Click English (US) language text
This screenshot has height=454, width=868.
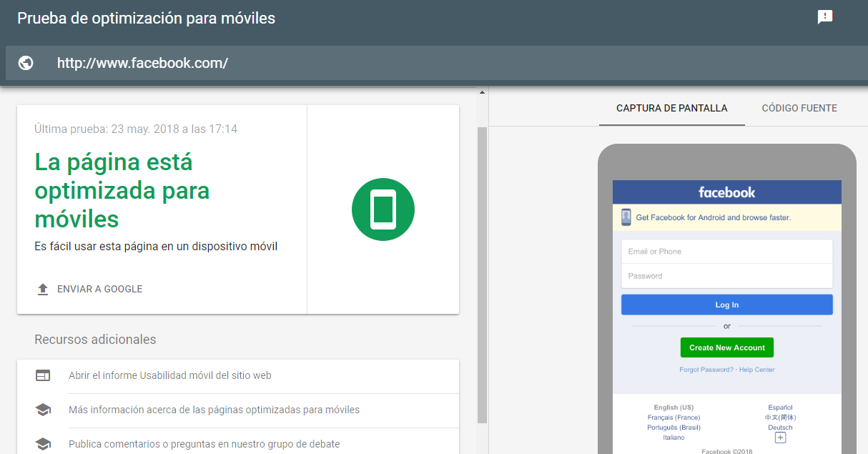[674, 408]
